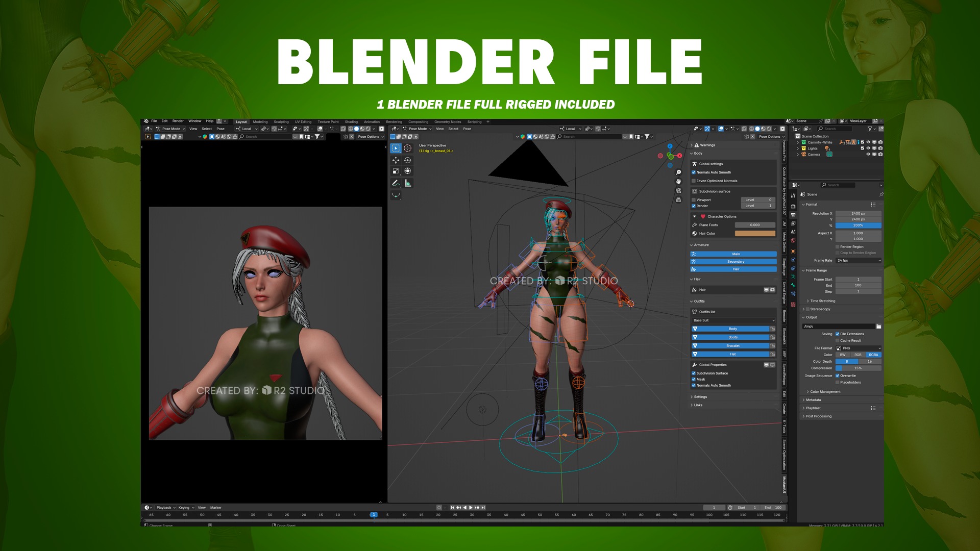Play animation in timeline

pyautogui.click(x=471, y=508)
